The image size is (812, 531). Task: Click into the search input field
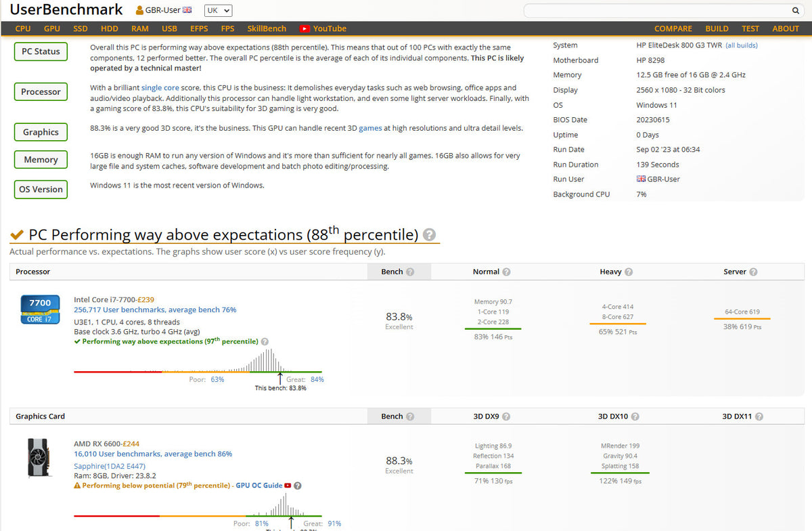coord(657,11)
